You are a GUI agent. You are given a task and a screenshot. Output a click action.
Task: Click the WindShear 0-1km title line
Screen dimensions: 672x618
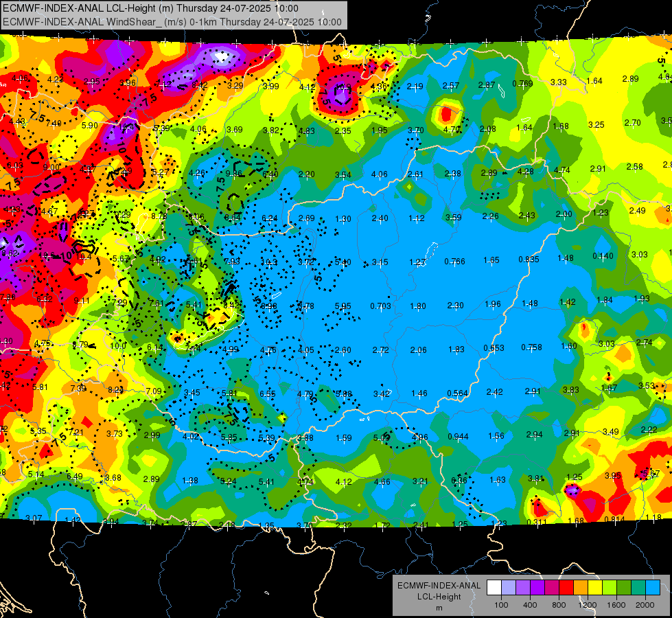pos(172,22)
